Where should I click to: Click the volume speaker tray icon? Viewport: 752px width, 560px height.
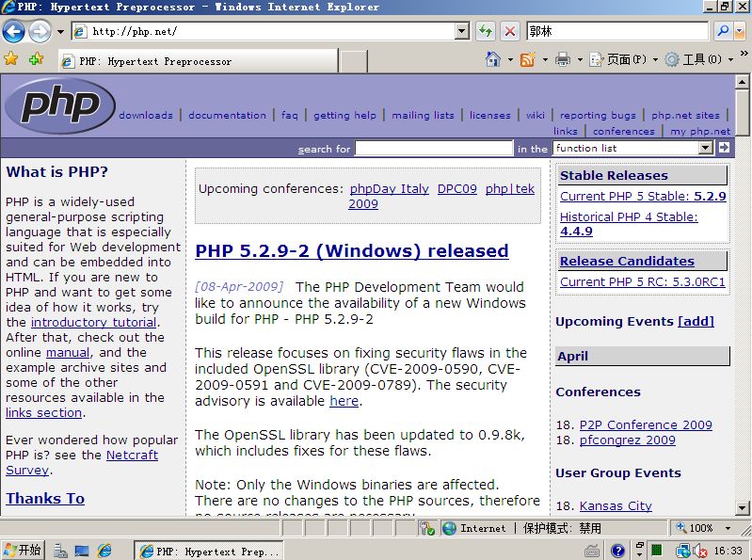click(700, 551)
